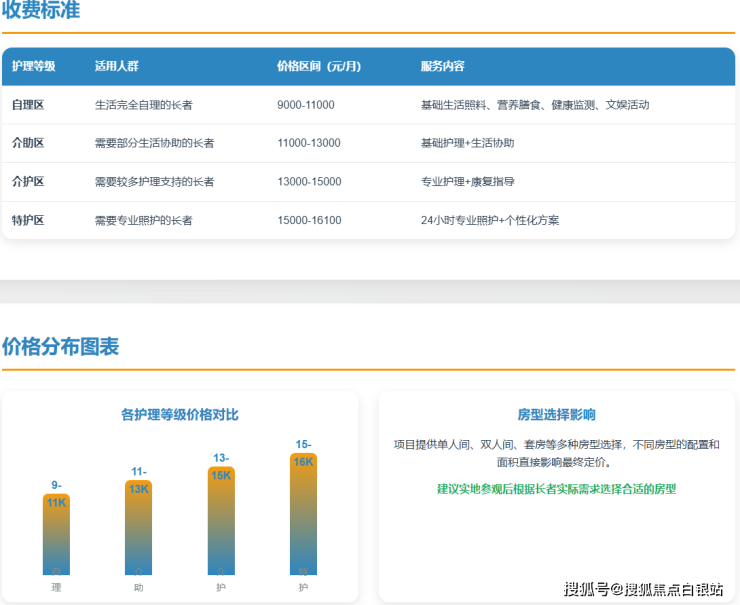Select the 介助区 row label
This screenshot has width=740, height=605.
pyautogui.click(x=28, y=143)
